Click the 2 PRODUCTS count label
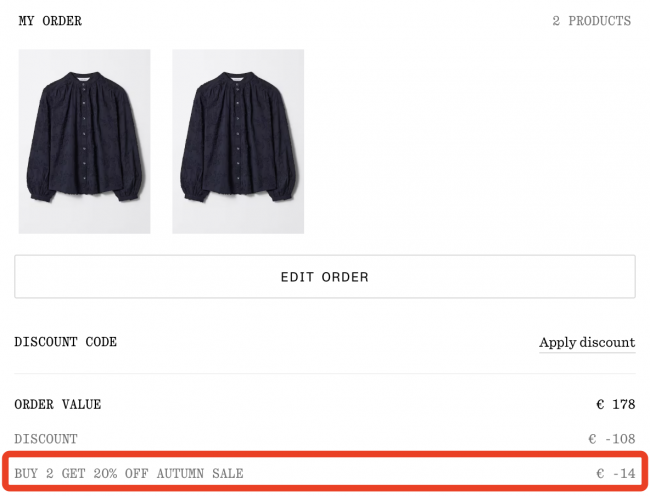The image size is (650, 496). [591, 21]
